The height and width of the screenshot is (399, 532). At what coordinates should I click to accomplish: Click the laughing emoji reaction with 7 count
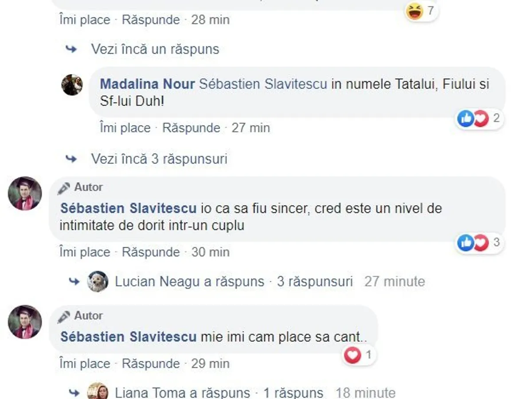tap(415, 12)
